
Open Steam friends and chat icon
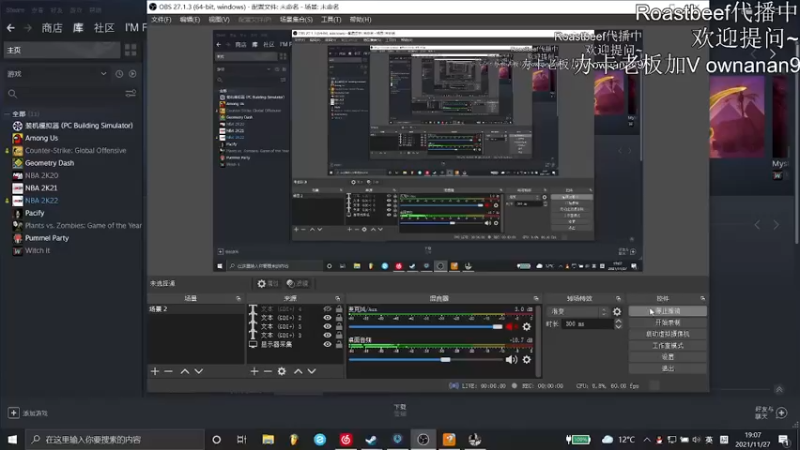pos(781,412)
